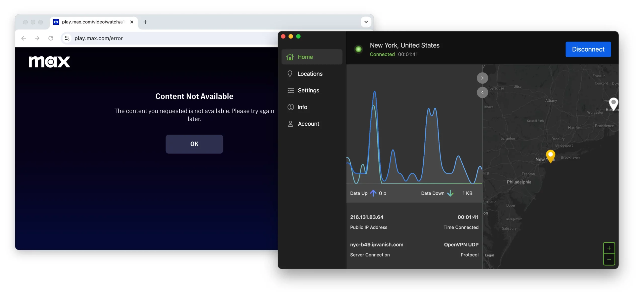Click the public IP 216.131.83.64
The height and width of the screenshot is (292, 644).
(367, 217)
